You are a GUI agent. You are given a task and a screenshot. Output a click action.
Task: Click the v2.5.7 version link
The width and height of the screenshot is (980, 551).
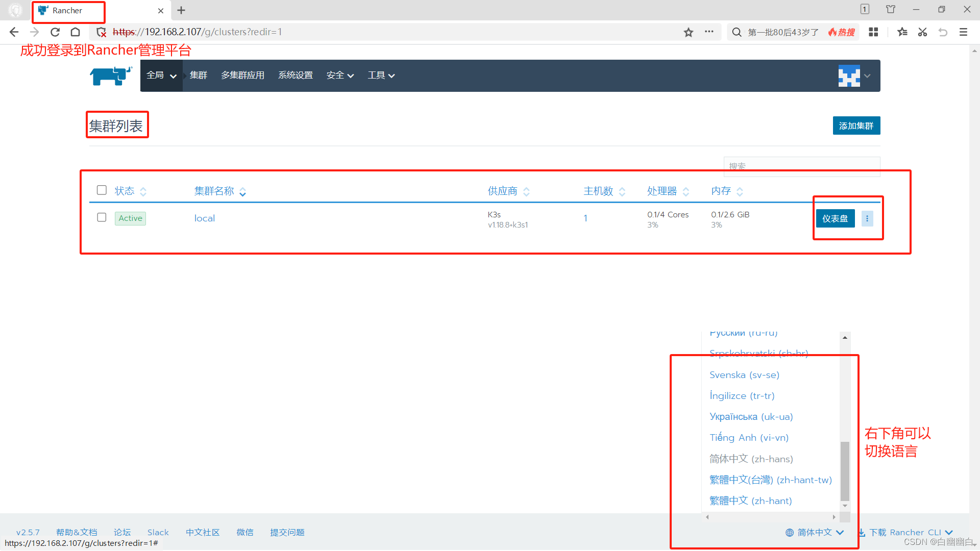[x=28, y=533]
